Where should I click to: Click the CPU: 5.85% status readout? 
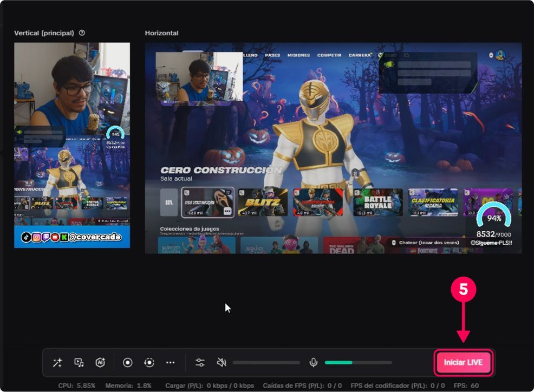76,386
